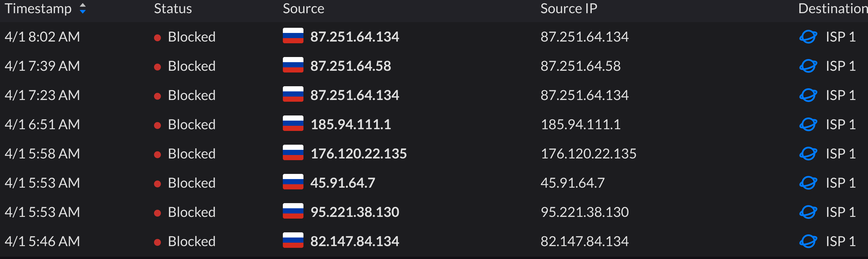Sort by the Timestamp column header
Screen dimensions: 868x259
point(38,8)
